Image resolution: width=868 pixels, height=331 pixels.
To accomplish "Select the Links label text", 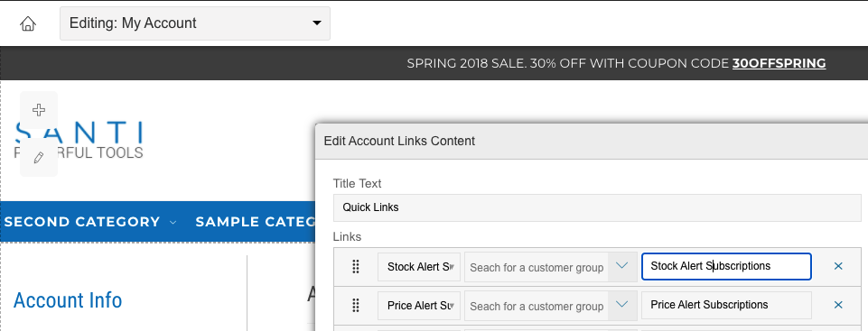I will click(x=347, y=236).
